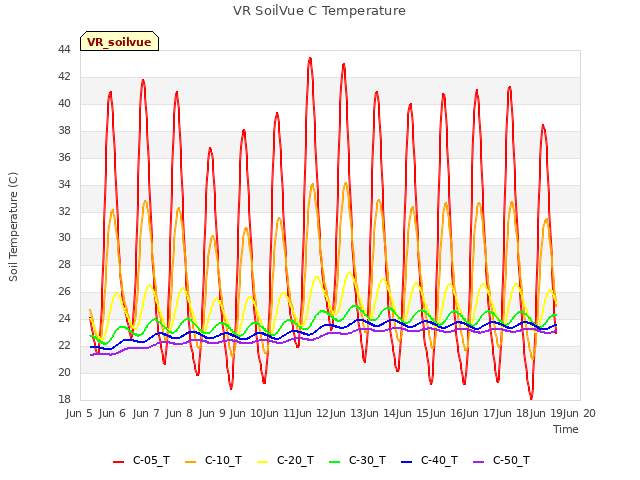Click the 32 y-axis tick label
This screenshot has height=480, width=640.
pyautogui.click(x=64, y=211)
